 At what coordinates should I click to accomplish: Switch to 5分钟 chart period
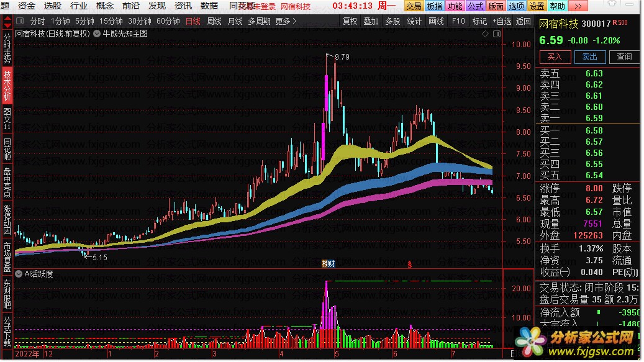point(84,21)
